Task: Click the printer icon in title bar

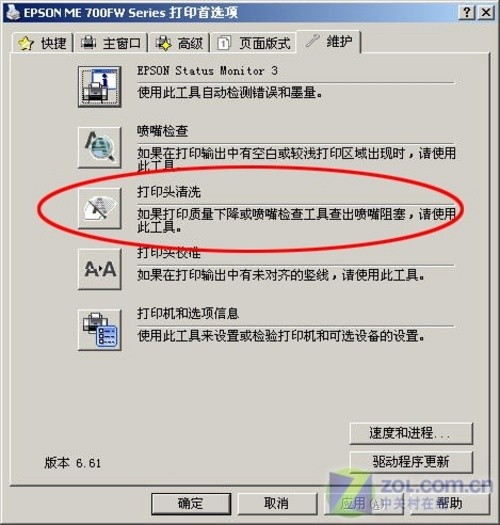Action: (x=13, y=12)
